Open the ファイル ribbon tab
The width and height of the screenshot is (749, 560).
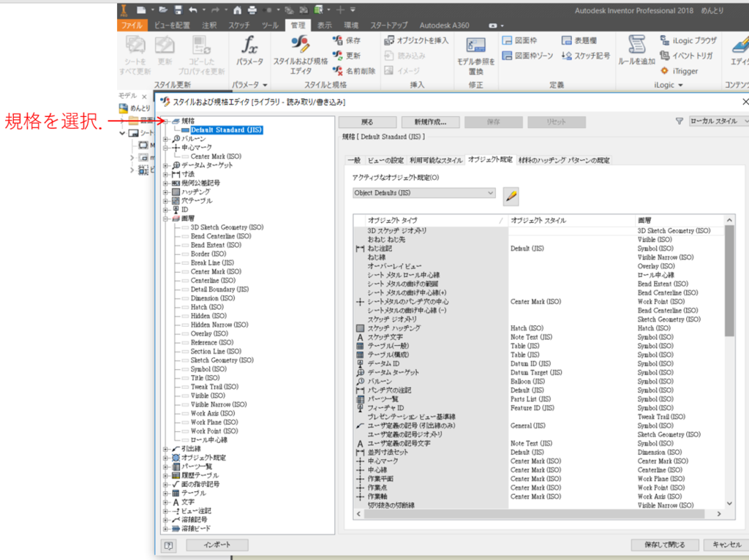point(132,26)
